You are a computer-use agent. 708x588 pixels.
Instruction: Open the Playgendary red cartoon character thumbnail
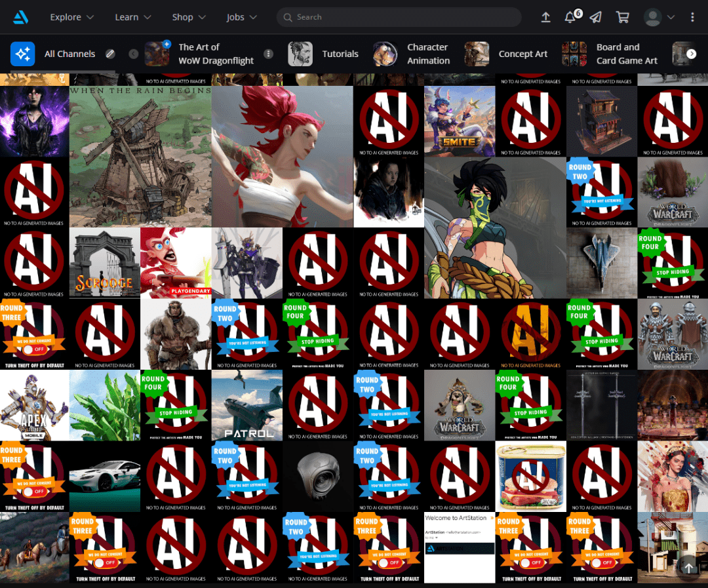(x=176, y=263)
